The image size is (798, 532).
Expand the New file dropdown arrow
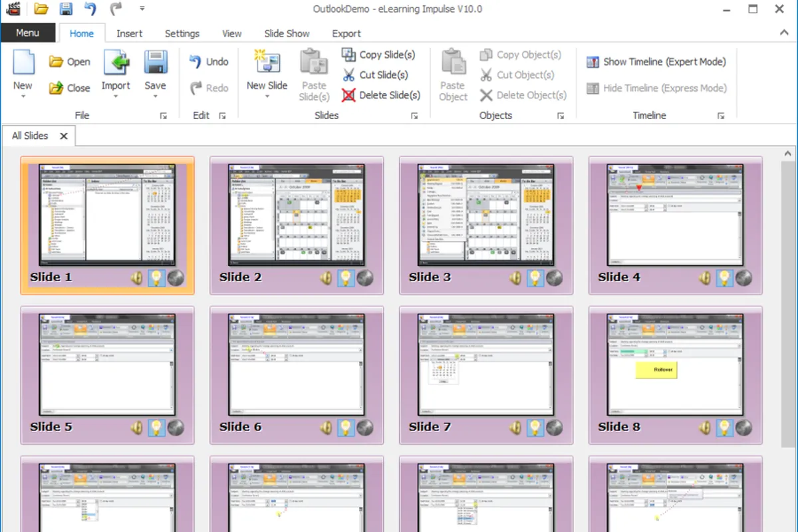(x=23, y=97)
